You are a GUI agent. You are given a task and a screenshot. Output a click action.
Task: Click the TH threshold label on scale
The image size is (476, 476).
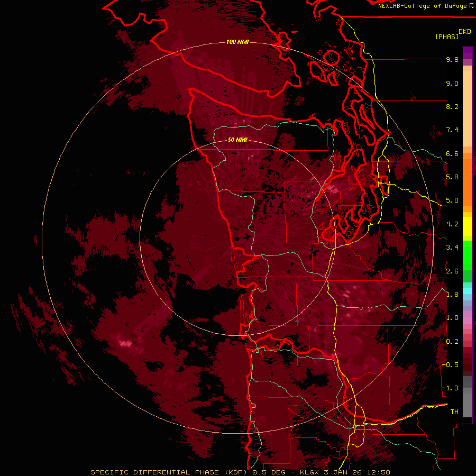click(454, 412)
